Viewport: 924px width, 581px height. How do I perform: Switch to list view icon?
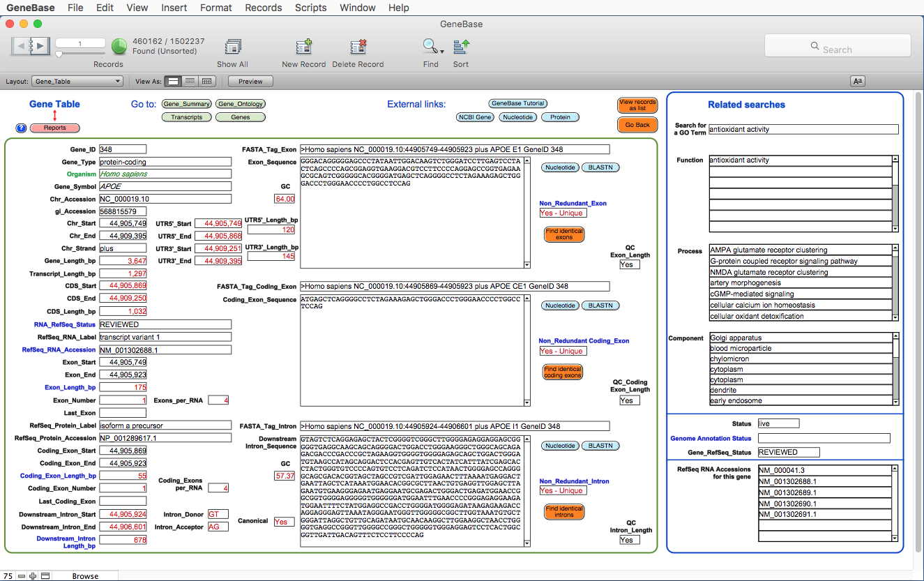tap(190, 82)
